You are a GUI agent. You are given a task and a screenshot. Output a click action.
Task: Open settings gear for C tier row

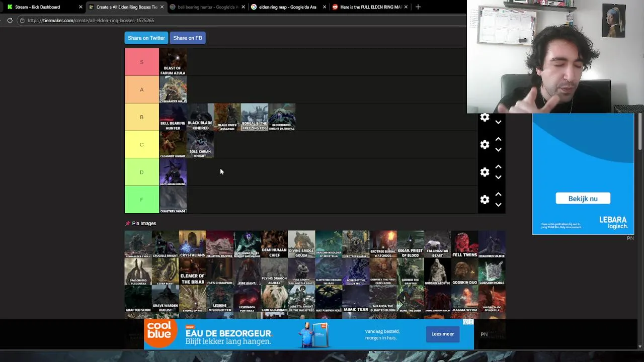[485, 145]
